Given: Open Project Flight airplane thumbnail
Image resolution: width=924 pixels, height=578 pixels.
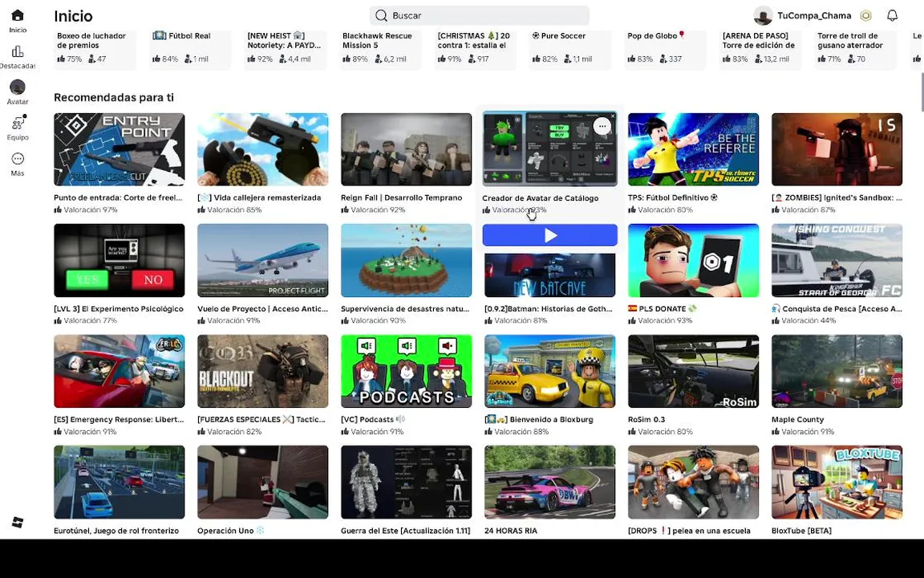Looking at the screenshot, I should coord(263,260).
